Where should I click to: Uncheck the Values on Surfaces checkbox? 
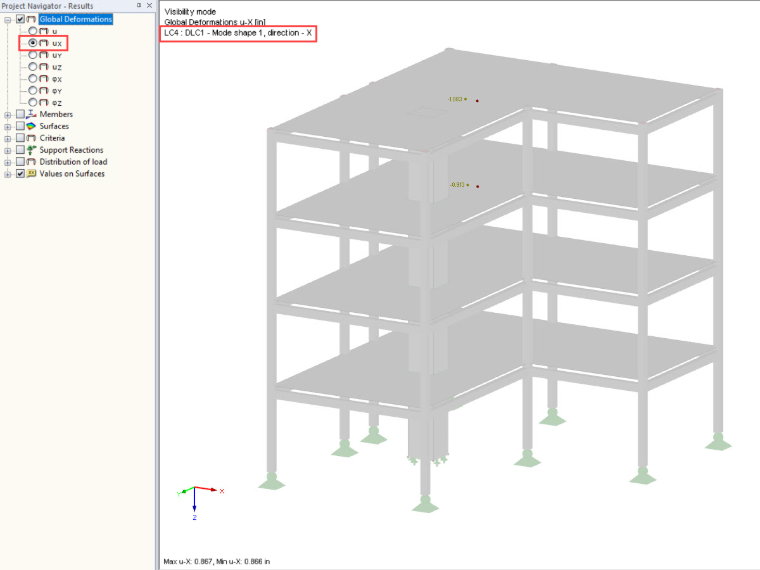(20, 174)
